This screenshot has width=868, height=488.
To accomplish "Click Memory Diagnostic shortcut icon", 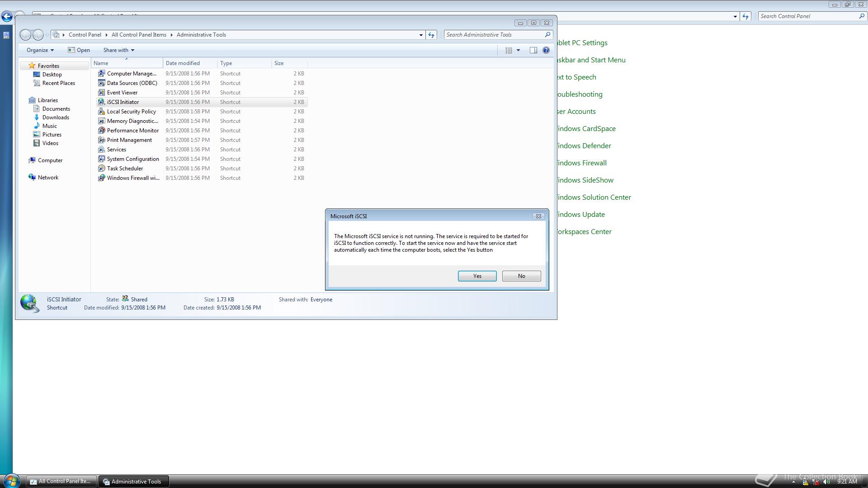I will (x=102, y=121).
